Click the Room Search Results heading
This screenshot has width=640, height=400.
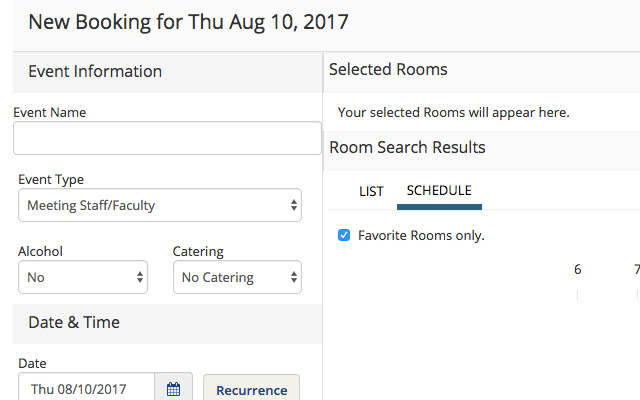tap(407, 148)
